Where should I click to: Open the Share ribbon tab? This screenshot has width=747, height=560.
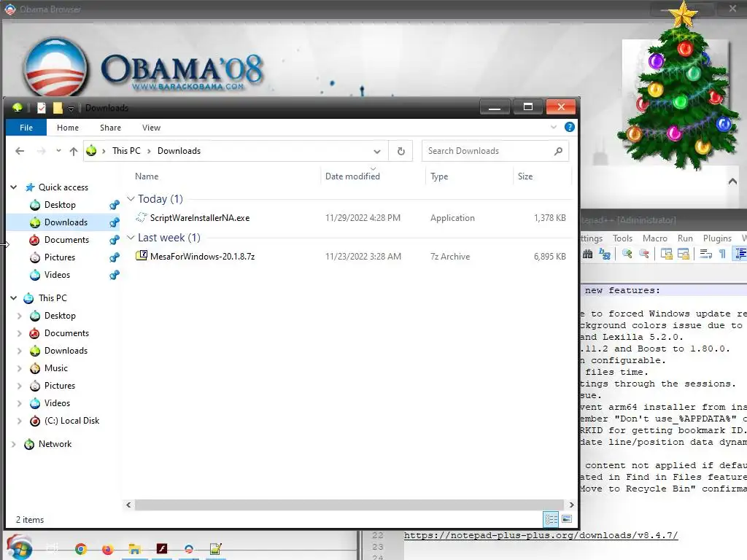(111, 128)
